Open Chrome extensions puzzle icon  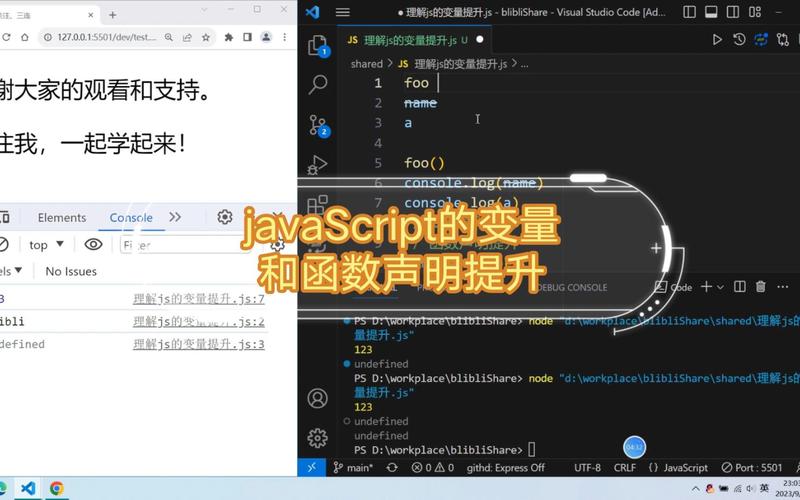click(229, 37)
